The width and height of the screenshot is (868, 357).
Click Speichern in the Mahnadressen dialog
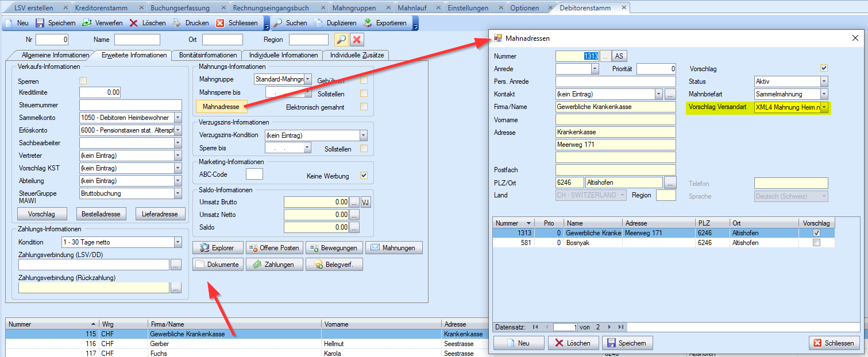[x=627, y=343]
